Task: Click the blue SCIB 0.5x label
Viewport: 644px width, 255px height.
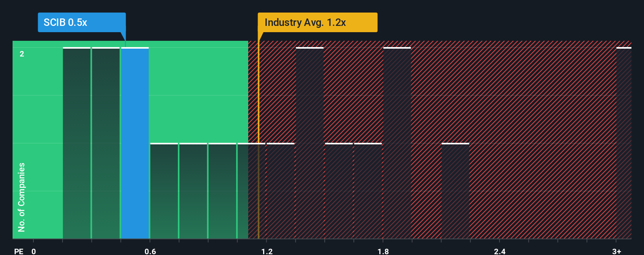Action: [82, 22]
